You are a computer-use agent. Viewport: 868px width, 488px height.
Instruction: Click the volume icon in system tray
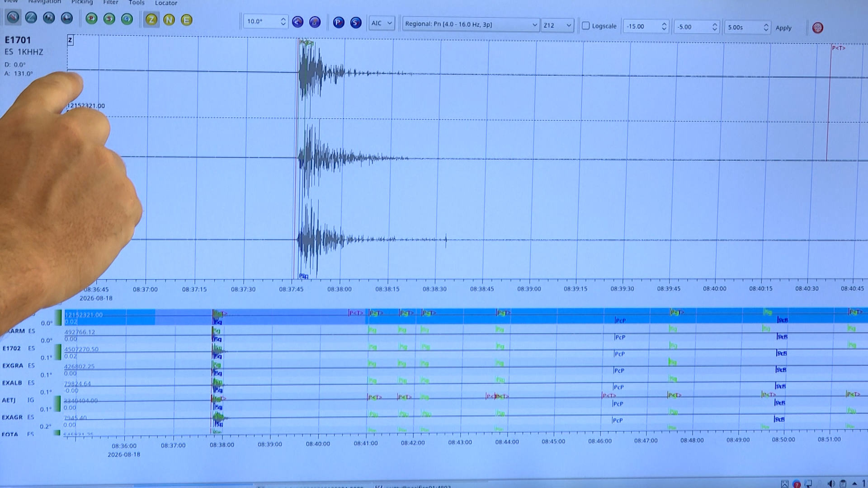pyautogui.click(x=831, y=483)
